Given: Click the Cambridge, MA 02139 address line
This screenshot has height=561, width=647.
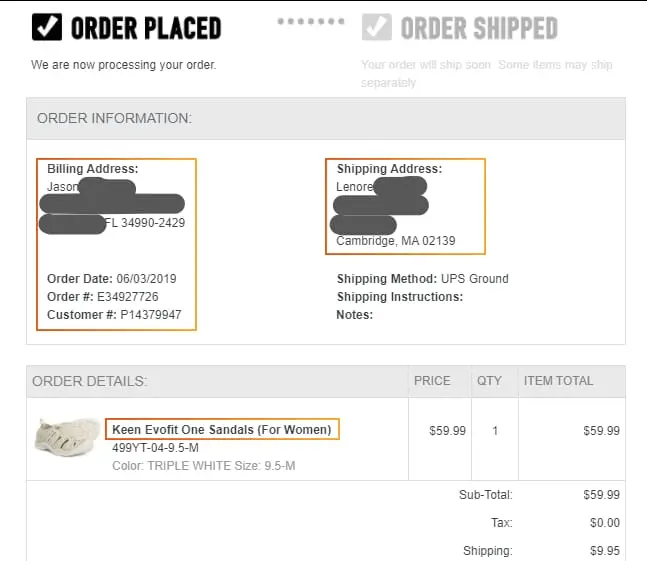Looking at the screenshot, I should (x=395, y=241).
